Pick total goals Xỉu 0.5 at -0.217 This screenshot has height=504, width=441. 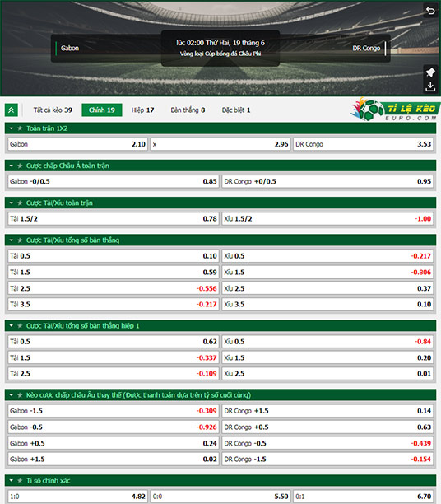point(327,256)
